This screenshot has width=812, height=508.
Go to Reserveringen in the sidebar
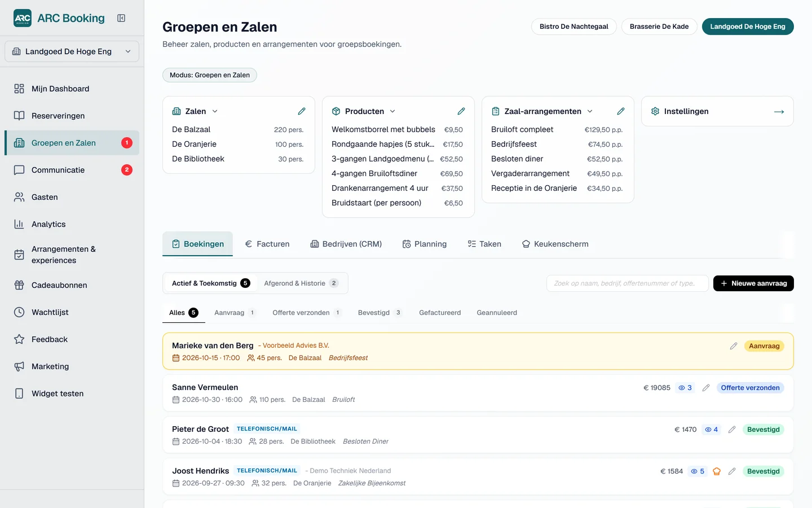click(72, 116)
